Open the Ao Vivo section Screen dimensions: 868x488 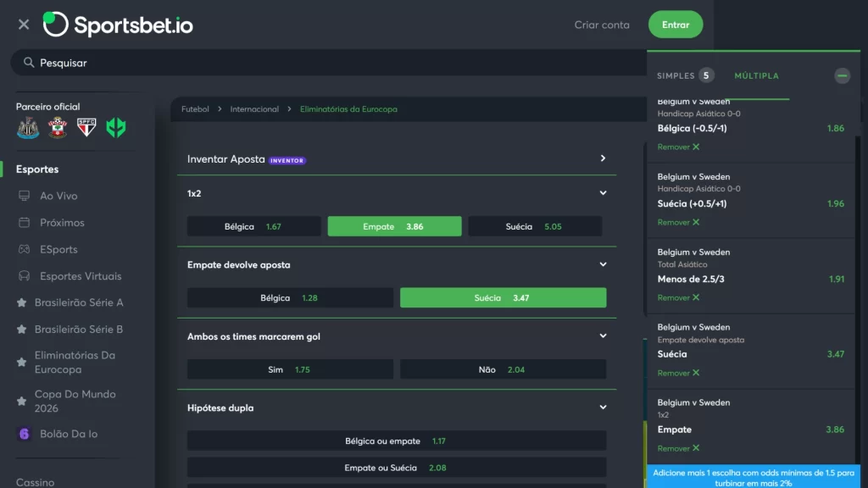58,196
